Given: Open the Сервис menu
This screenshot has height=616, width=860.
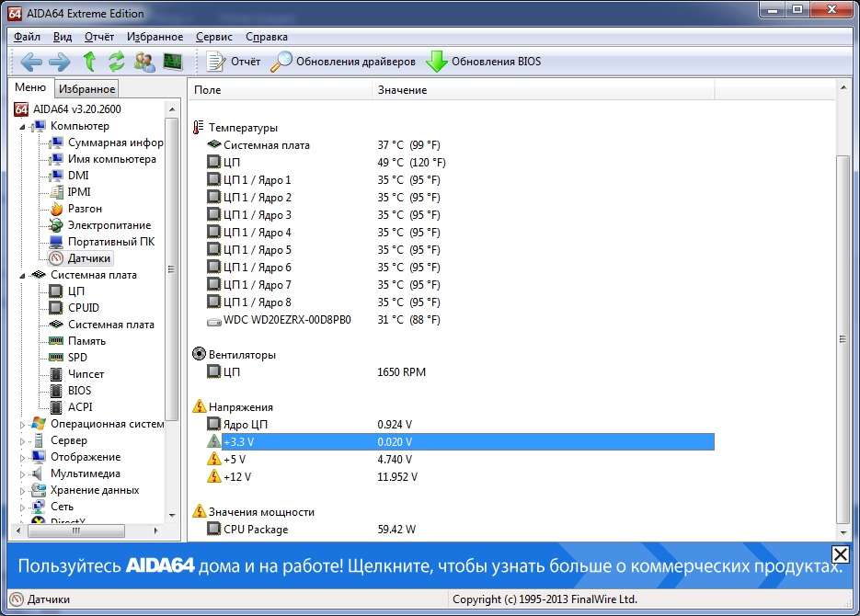Looking at the screenshot, I should click(214, 37).
